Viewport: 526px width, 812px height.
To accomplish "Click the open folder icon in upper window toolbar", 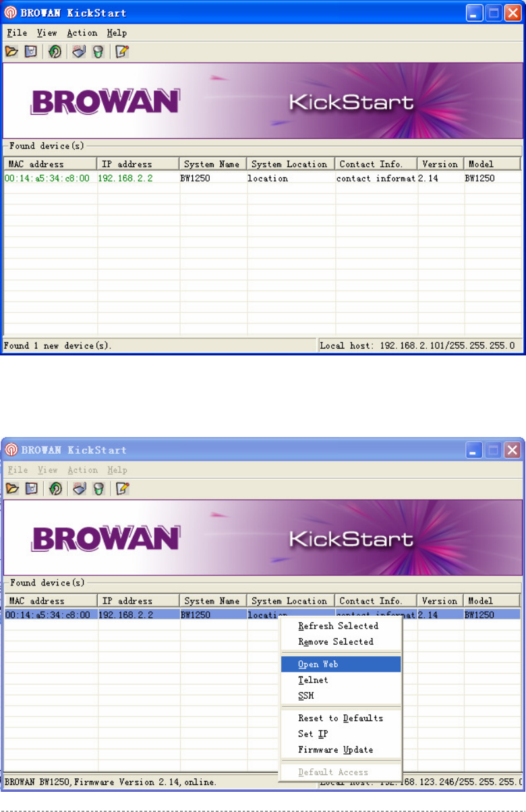I will [11, 51].
